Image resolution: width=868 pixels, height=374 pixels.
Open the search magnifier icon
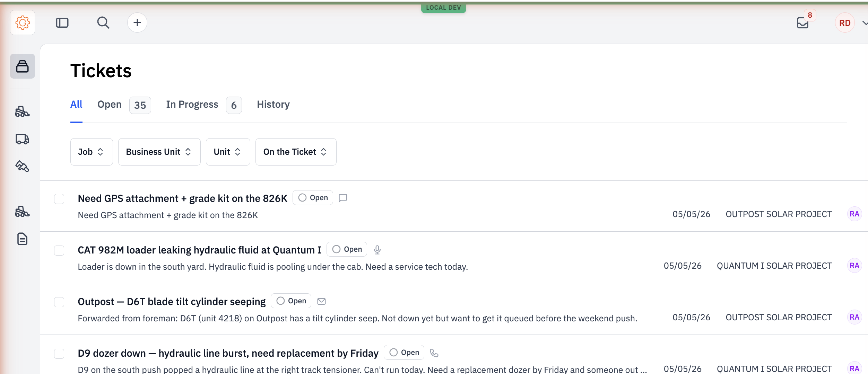click(x=103, y=23)
